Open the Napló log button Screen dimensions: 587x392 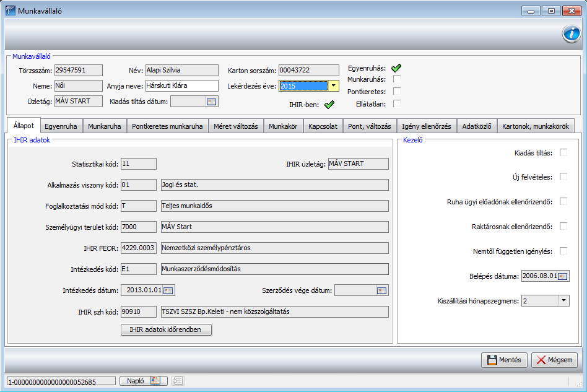click(x=144, y=381)
